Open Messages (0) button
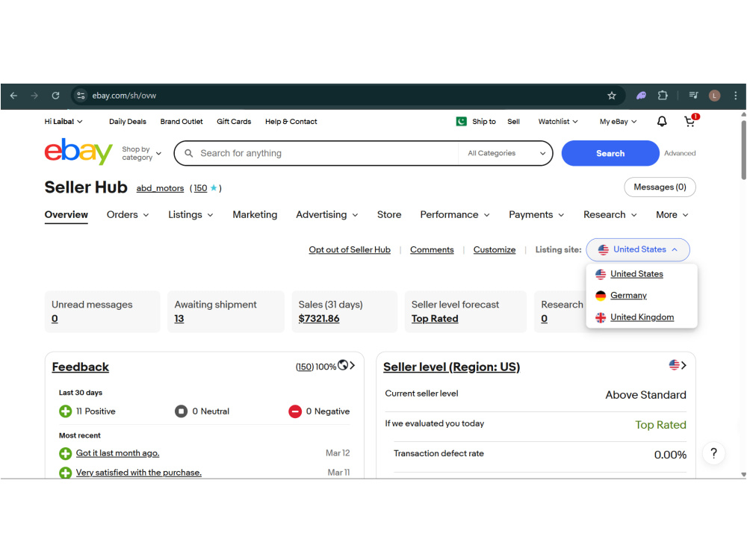Image resolution: width=747 pixels, height=560 pixels. [x=660, y=187]
